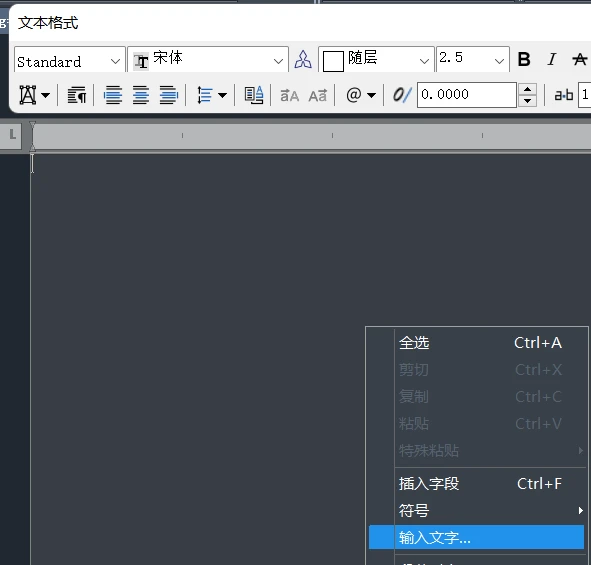Click the 文本格式 title bar
The width and height of the screenshot is (591, 565).
pyautogui.click(x=300, y=23)
